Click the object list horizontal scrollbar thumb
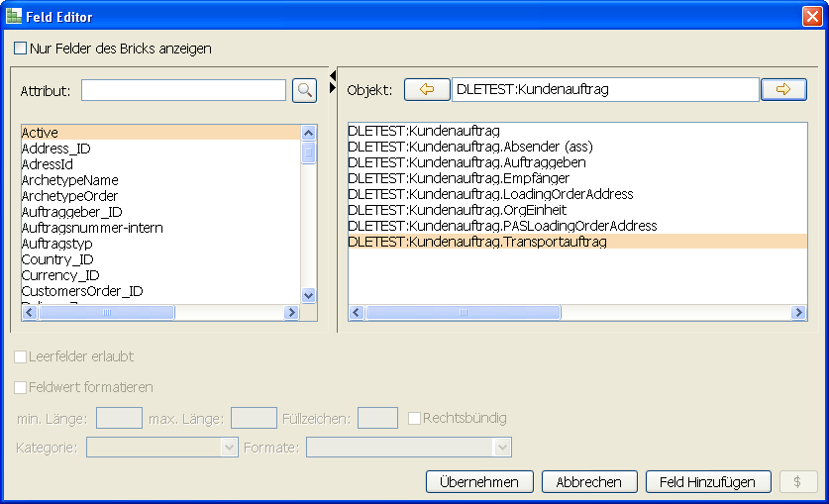829x504 pixels. [463, 312]
